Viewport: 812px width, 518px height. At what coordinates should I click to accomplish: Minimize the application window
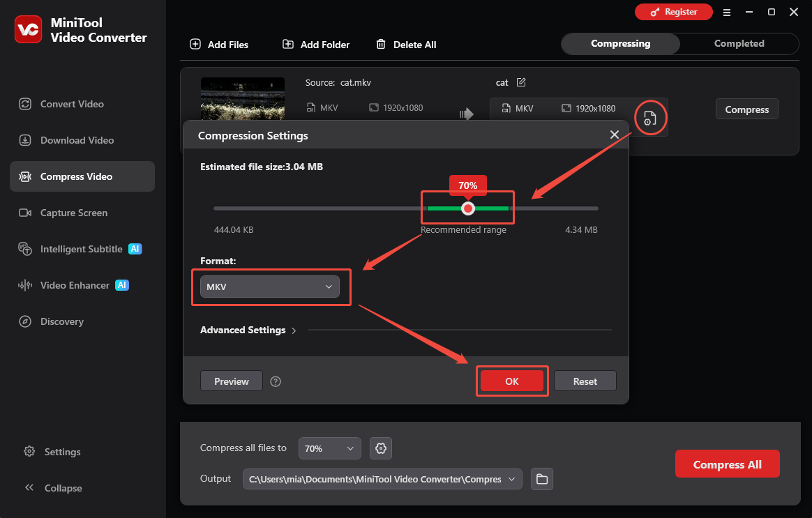749,12
